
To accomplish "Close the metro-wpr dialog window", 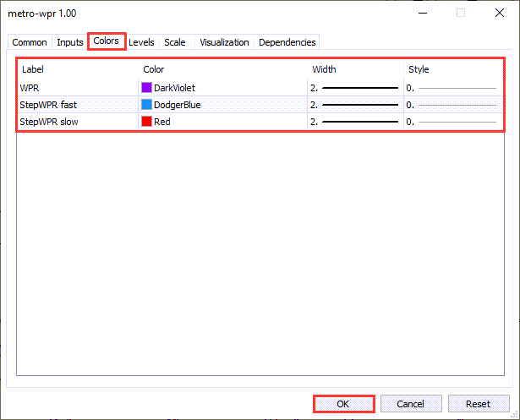I will [x=499, y=13].
